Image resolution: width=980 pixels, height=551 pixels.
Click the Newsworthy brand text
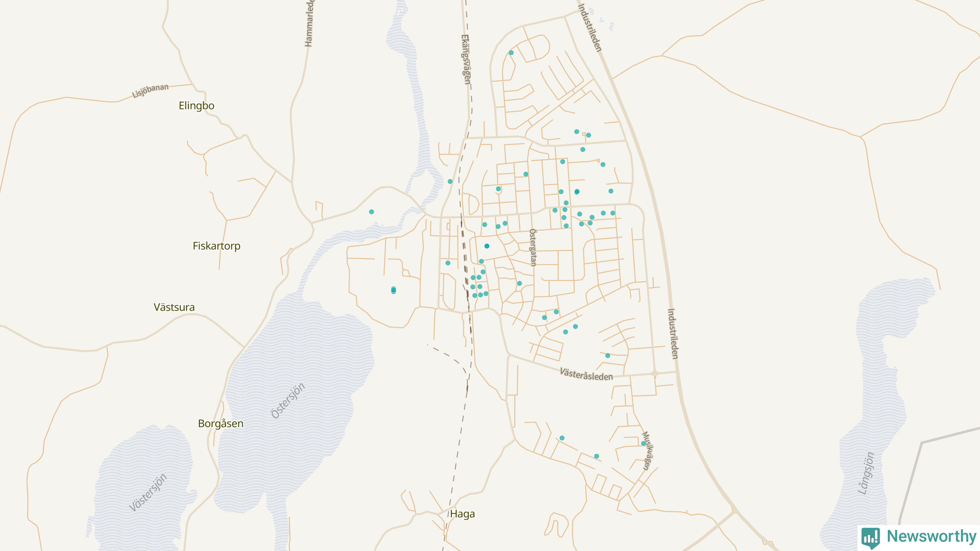[931, 536]
